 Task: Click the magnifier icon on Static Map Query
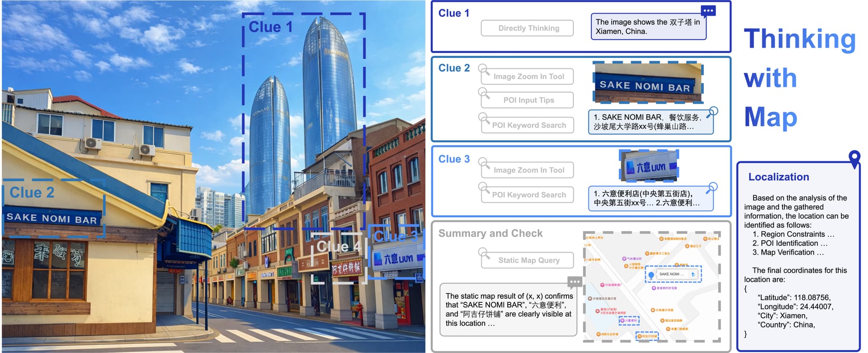tap(484, 253)
